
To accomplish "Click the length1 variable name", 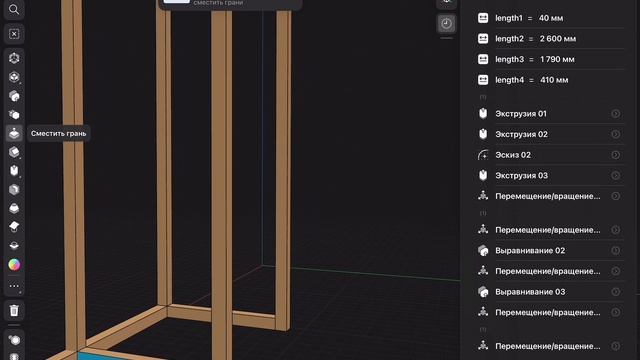I will pos(509,18).
